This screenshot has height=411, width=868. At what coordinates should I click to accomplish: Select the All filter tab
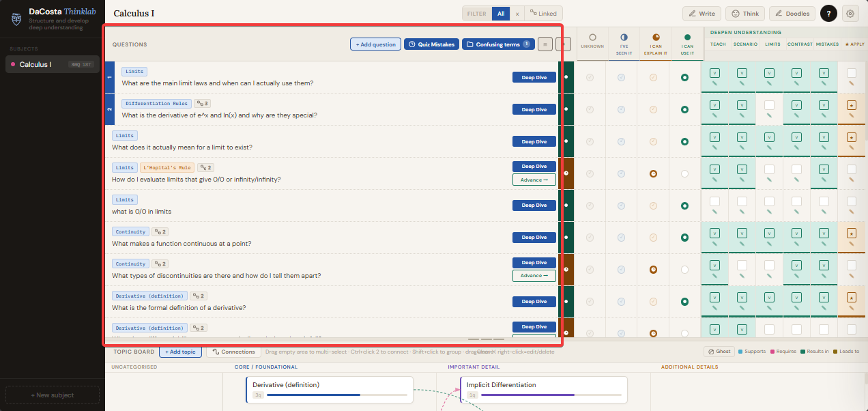click(x=500, y=14)
